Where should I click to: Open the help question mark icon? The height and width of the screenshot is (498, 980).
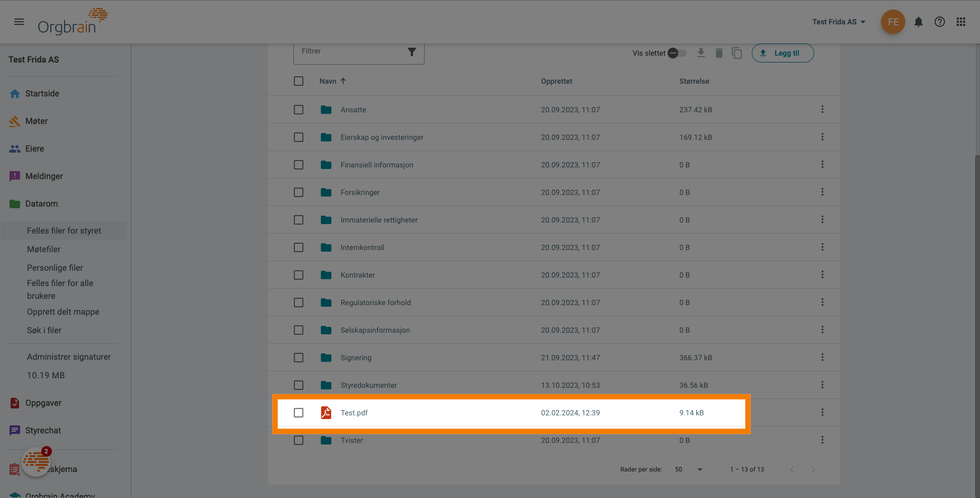[940, 22]
